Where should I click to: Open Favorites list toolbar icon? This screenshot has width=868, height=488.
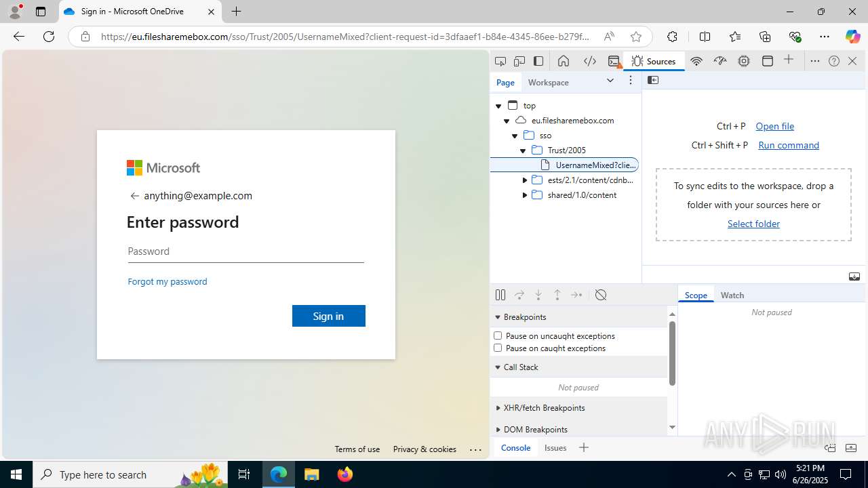pyautogui.click(x=735, y=37)
